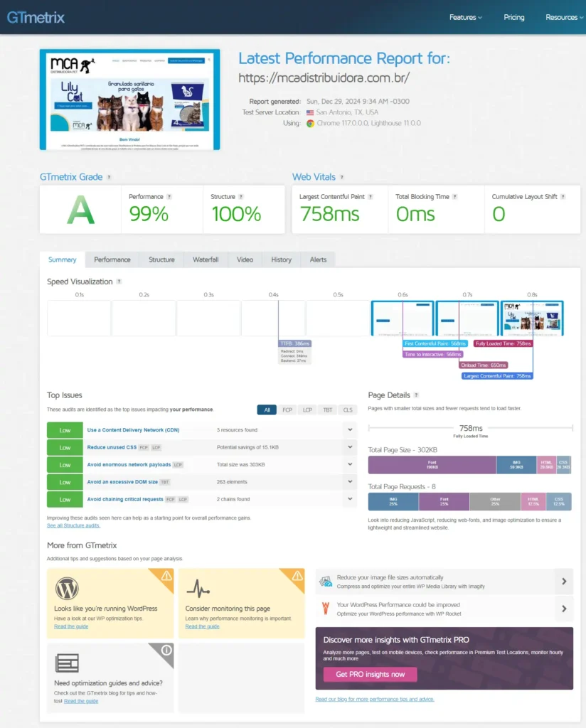Screen dimensions: 586x728
Task: Select the FCP filter in Top Issues
Action: coord(287,409)
